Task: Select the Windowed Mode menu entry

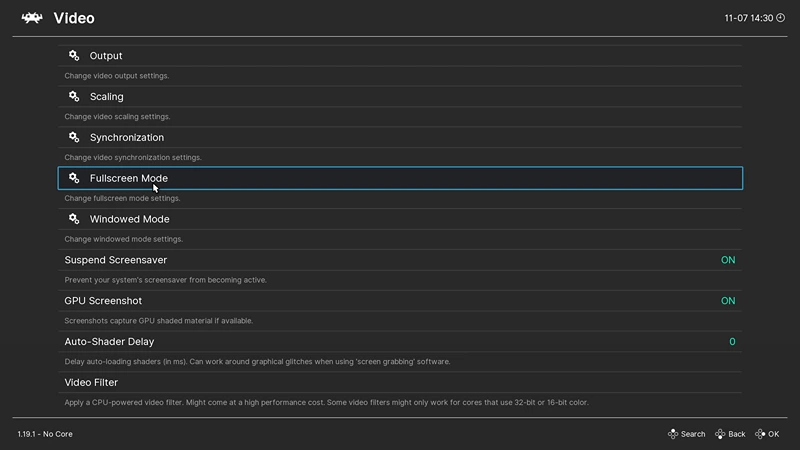Action: (x=400, y=219)
